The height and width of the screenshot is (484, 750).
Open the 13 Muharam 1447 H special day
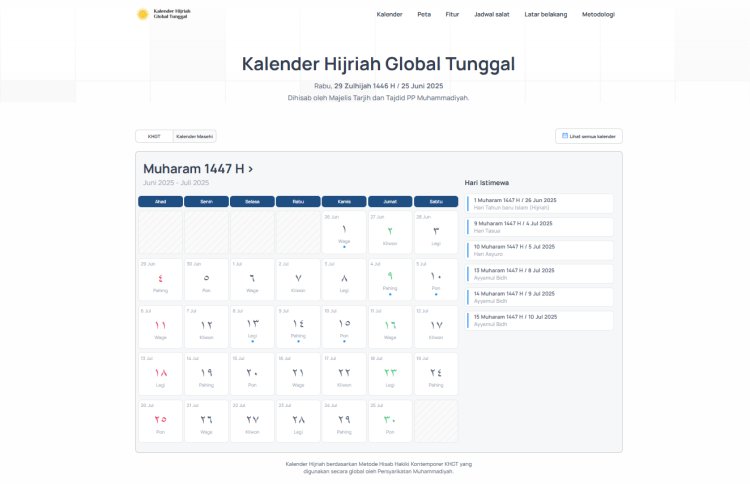[x=540, y=274]
